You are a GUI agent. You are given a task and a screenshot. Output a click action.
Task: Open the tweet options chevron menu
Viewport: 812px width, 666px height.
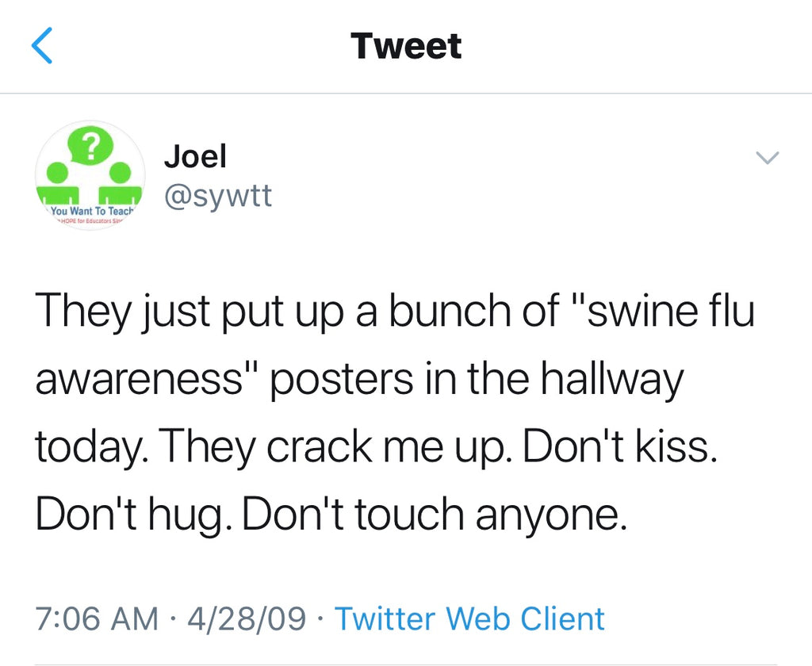tap(768, 158)
